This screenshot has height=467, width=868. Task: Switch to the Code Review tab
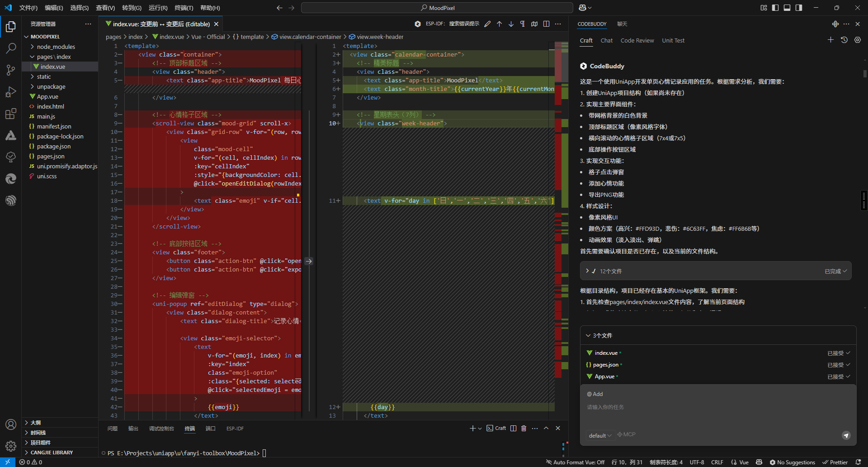[x=637, y=41]
